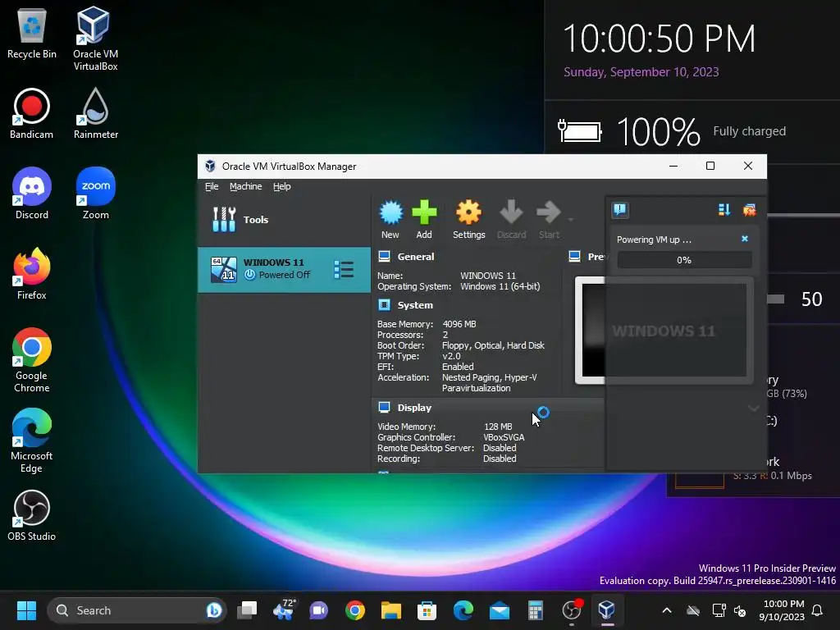Click the Discard toolbar icon

[x=511, y=212]
